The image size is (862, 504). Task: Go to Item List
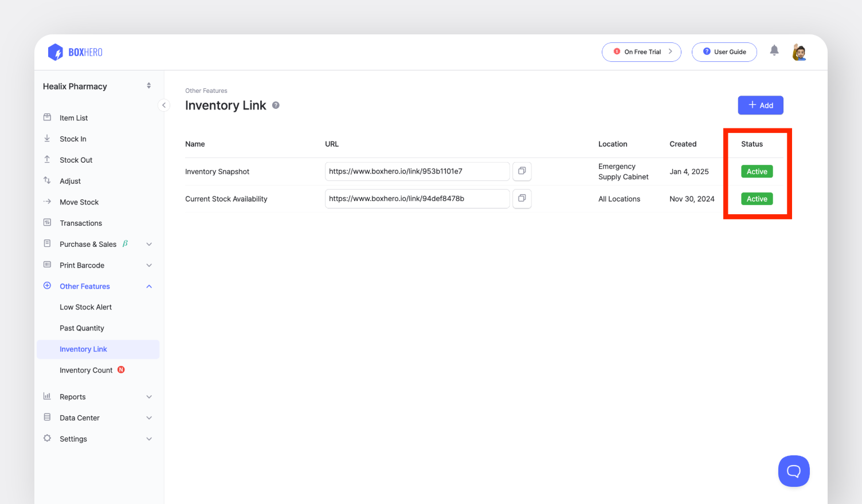point(74,118)
